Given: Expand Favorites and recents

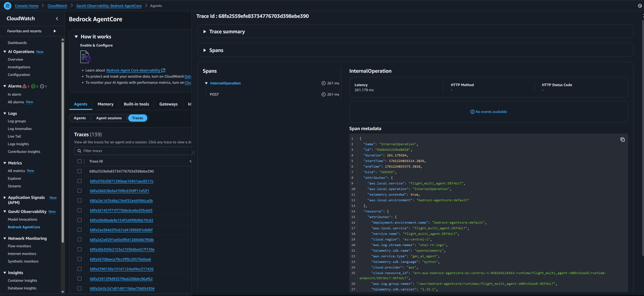Looking at the screenshot, I should tap(55, 31).
